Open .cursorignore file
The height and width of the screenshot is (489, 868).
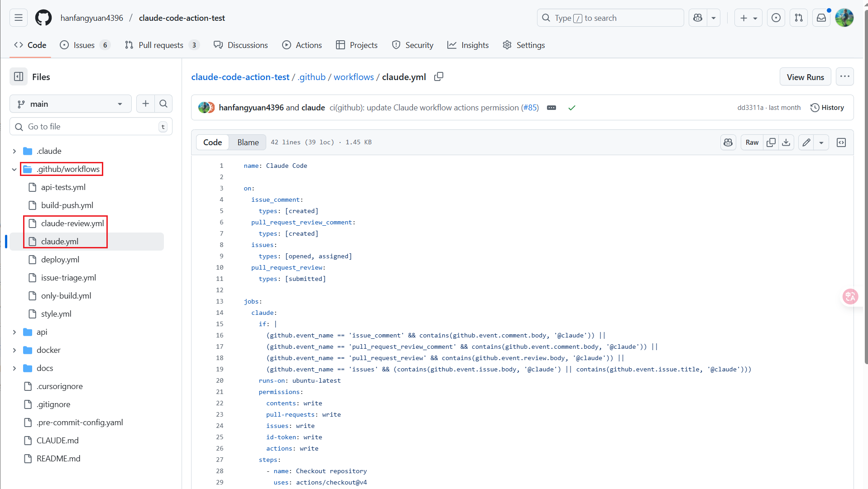pos(59,386)
